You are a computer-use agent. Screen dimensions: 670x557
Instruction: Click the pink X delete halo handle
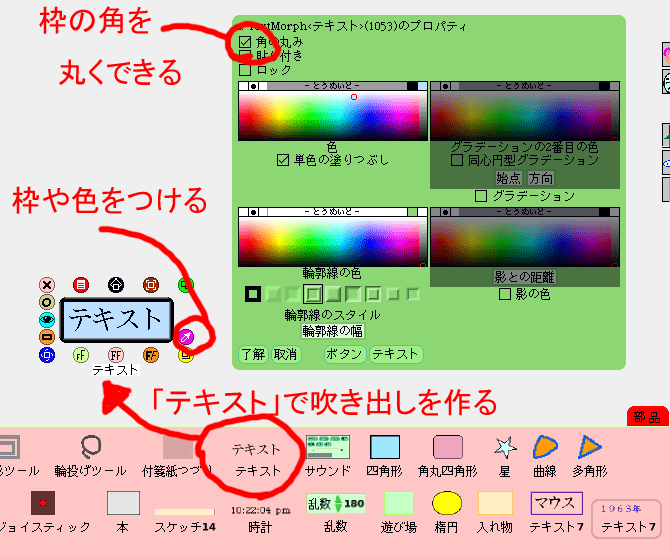[x=47, y=285]
